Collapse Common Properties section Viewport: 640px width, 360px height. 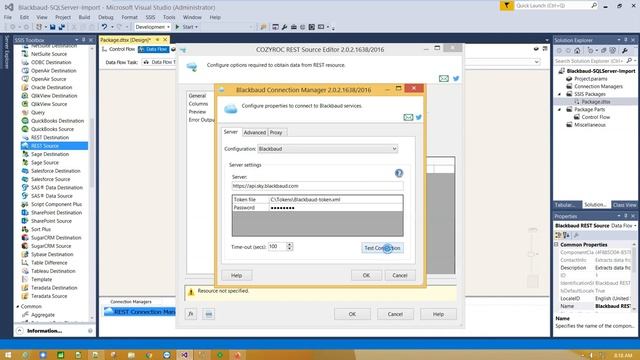click(556, 244)
